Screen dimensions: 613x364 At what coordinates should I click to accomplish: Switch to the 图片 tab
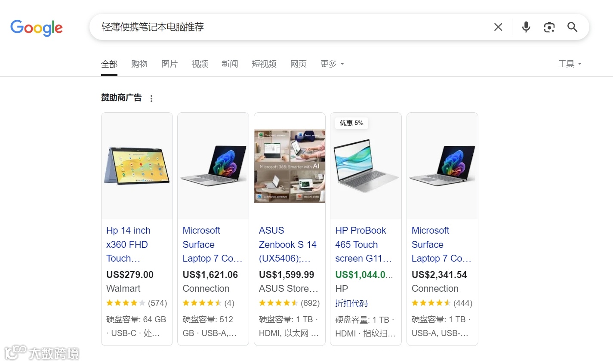[169, 64]
